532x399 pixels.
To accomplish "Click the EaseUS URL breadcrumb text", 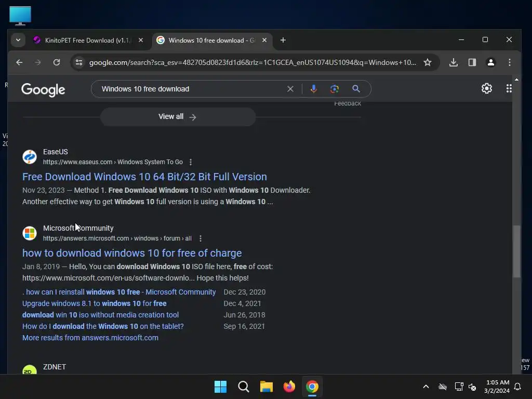I will [x=113, y=162].
